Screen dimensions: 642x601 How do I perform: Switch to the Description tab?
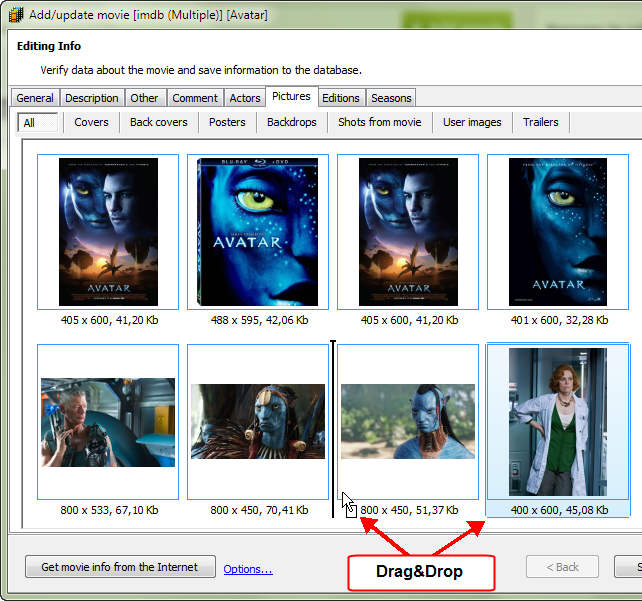pyautogui.click(x=92, y=98)
